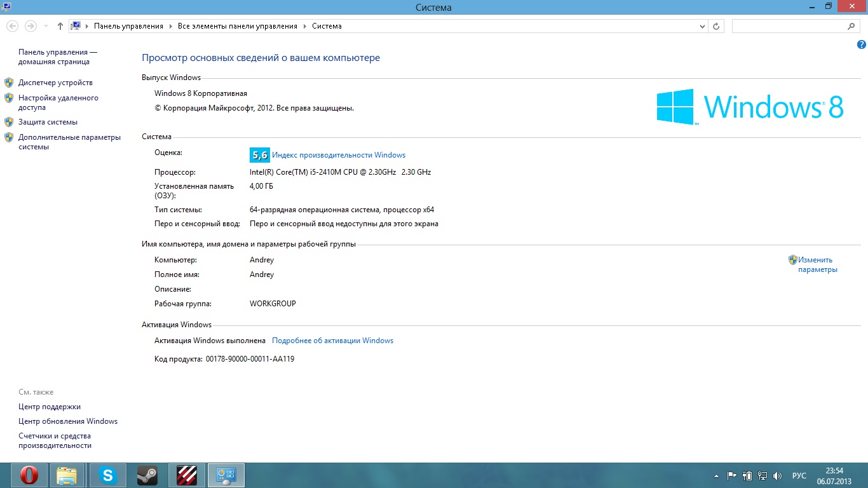This screenshot has width=868, height=488.
Task: Expand the arrow before Панель управления breadcrumb
Action: click(x=87, y=26)
